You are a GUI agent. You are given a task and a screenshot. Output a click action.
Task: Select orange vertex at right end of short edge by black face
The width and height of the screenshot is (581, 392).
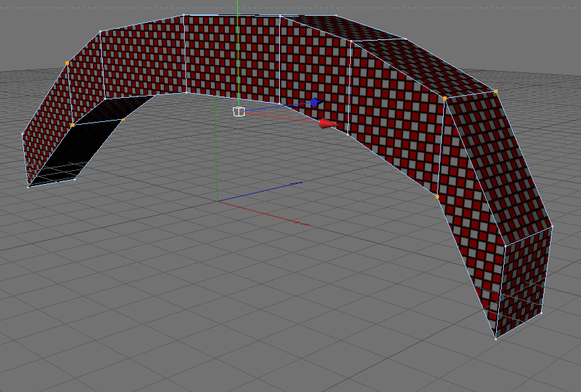123,119
